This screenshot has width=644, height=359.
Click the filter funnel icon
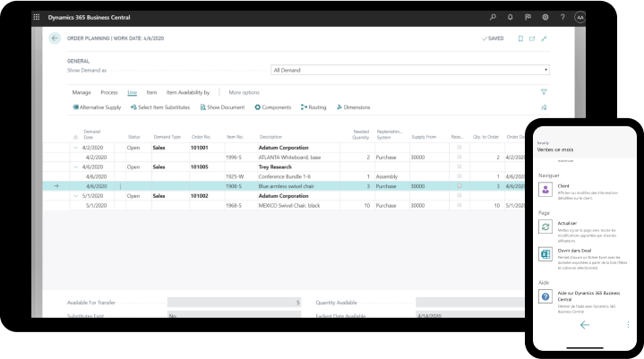point(544,92)
